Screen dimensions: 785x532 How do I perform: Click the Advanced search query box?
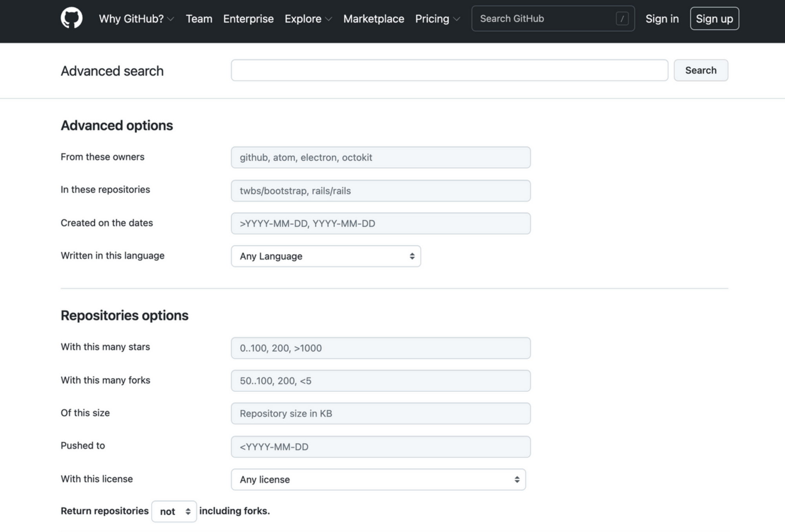(449, 70)
